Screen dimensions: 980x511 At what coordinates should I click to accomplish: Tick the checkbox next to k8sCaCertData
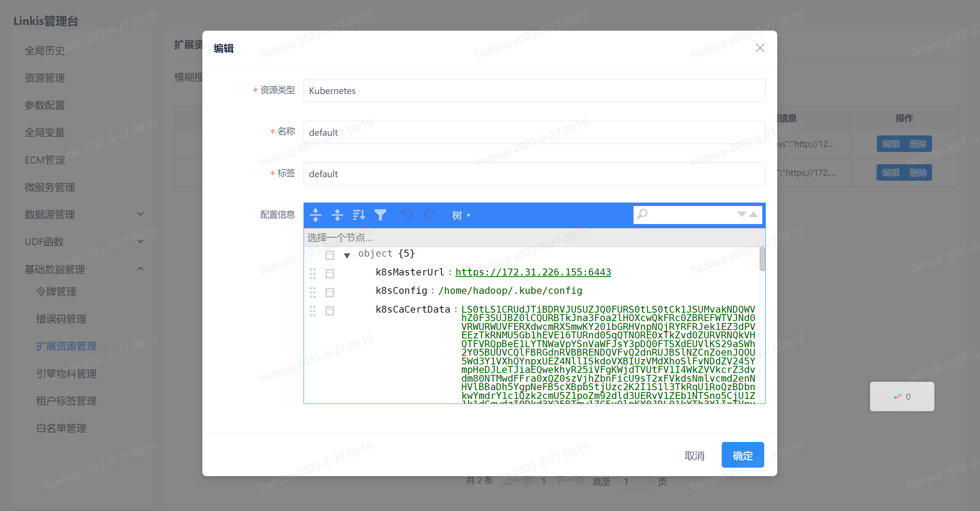330,311
